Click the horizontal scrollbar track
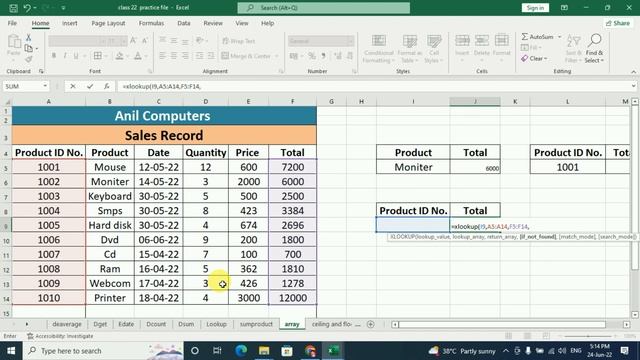This screenshot has height=360, width=640. [502, 324]
